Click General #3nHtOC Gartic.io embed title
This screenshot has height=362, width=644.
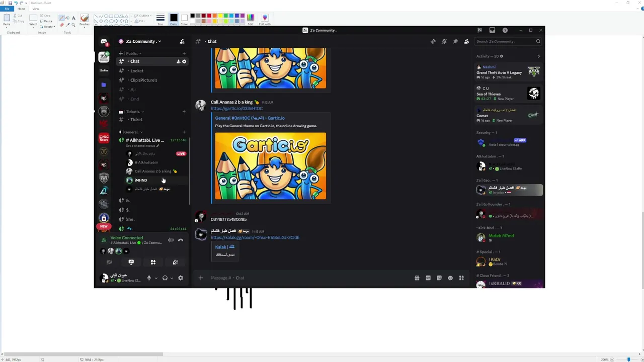[250, 118]
